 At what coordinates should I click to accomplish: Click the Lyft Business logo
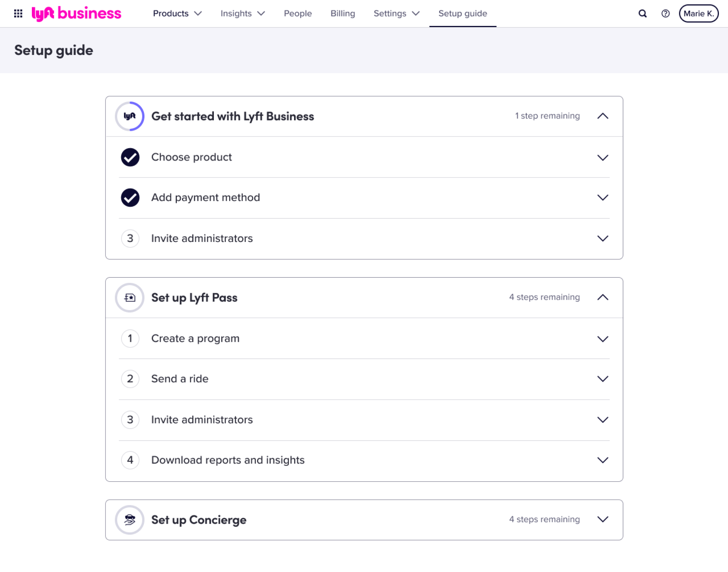click(x=76, y=14)
